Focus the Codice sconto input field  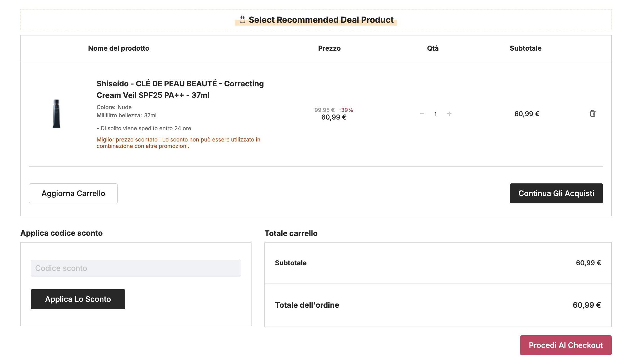coord(136,268)
